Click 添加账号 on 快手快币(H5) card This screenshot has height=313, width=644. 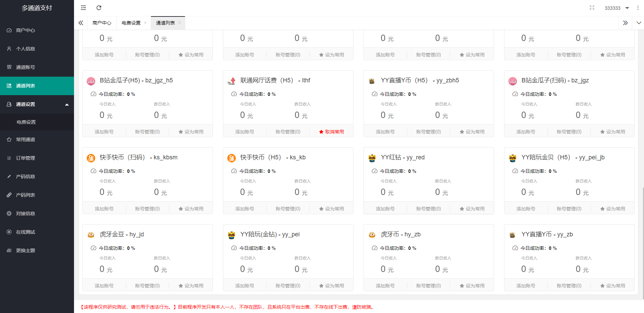(244, 208)
